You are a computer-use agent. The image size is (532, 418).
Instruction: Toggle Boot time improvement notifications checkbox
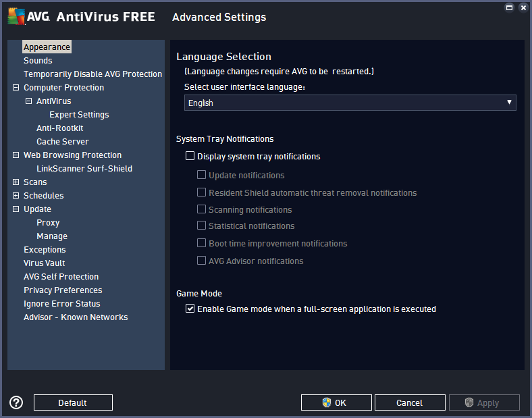(x=202, y=243)
